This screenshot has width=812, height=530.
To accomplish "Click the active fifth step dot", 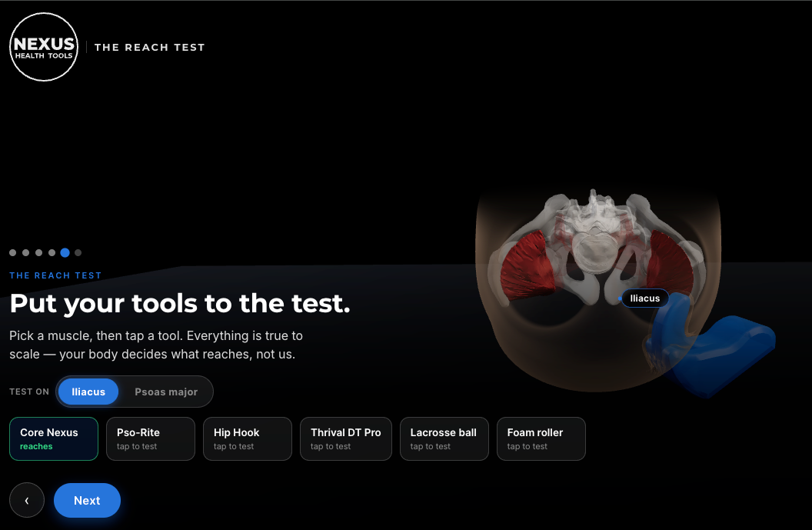I will pyautogui.click(x=65, y=253).
